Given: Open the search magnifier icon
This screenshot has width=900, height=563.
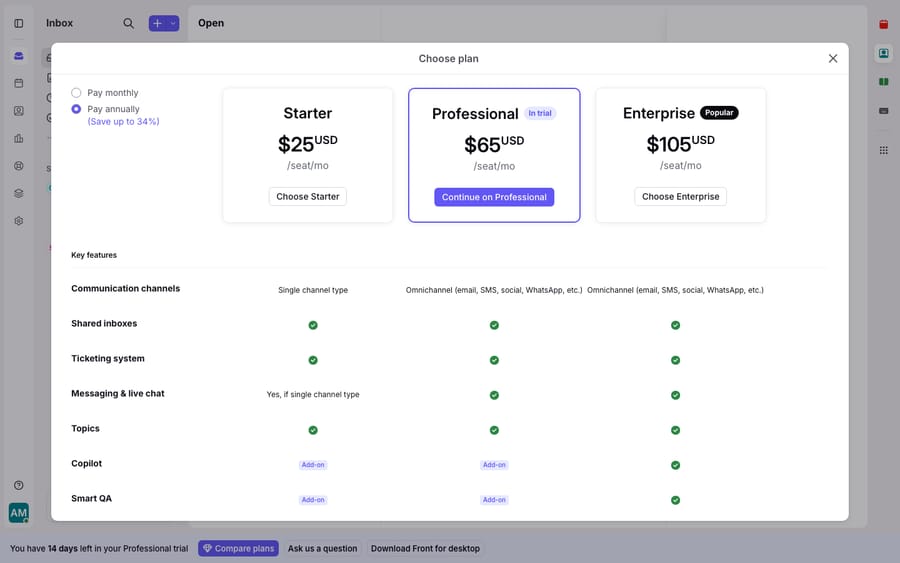Looking at the screenshot, I should [129, 24].
